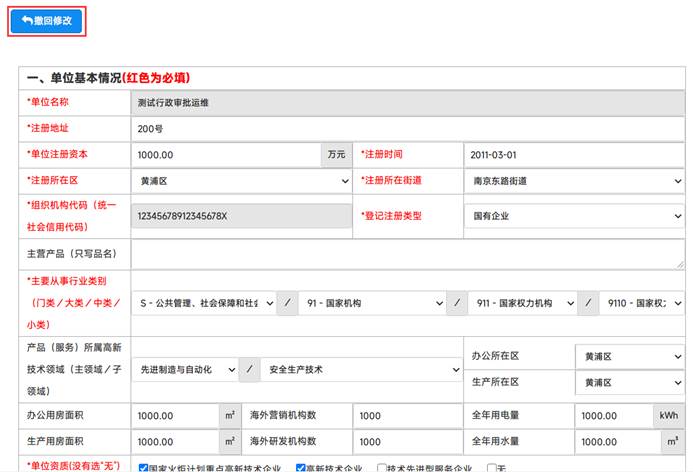Expand the 安全生产技术 subfield dropdown
The image size is (693, 472).
pyautogui.click(x=361, y=370)
